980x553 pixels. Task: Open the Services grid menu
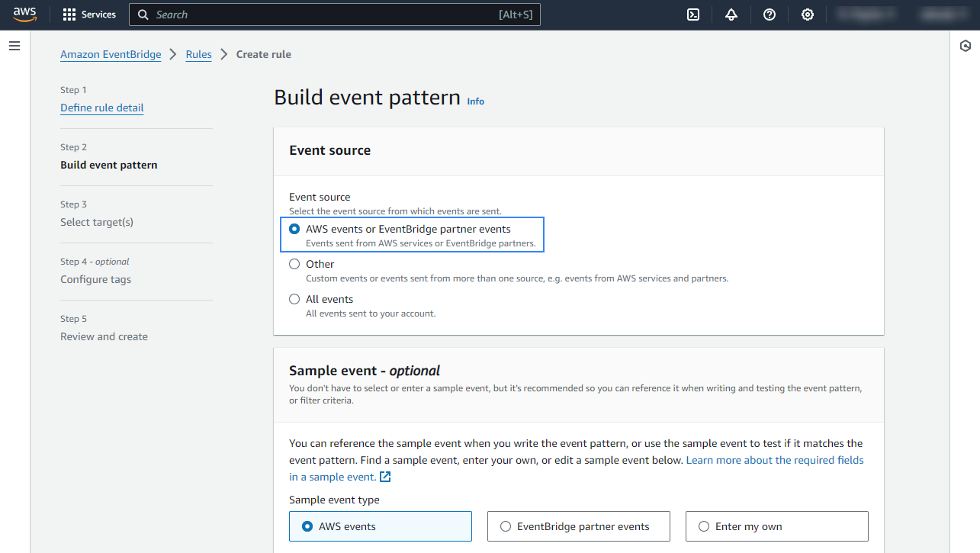pos(89,14)
